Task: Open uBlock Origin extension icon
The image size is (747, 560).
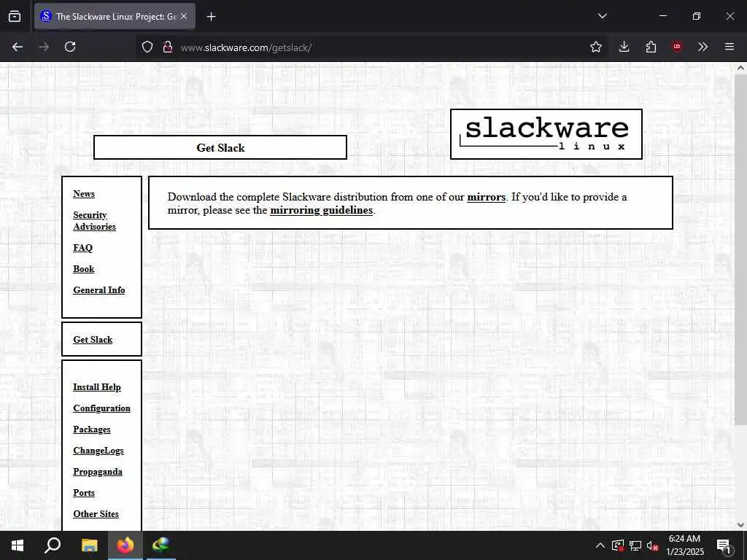Action: [x=677, y=47]
